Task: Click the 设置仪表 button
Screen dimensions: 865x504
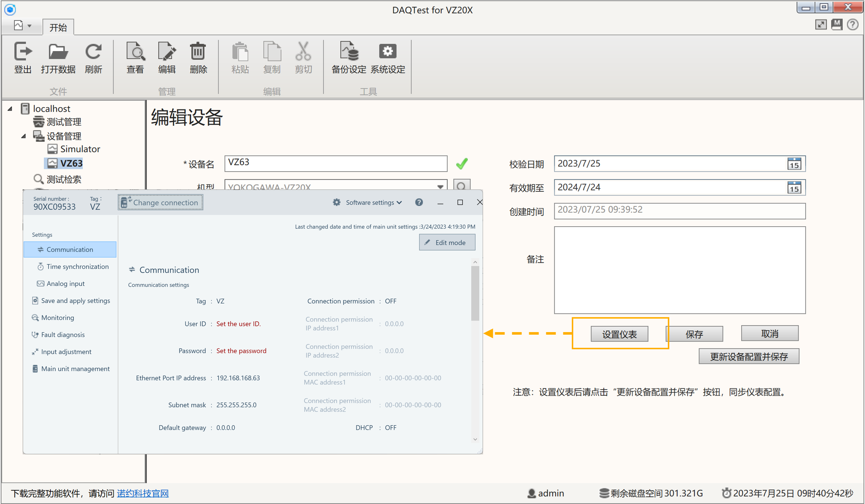Action: (619, 334)
